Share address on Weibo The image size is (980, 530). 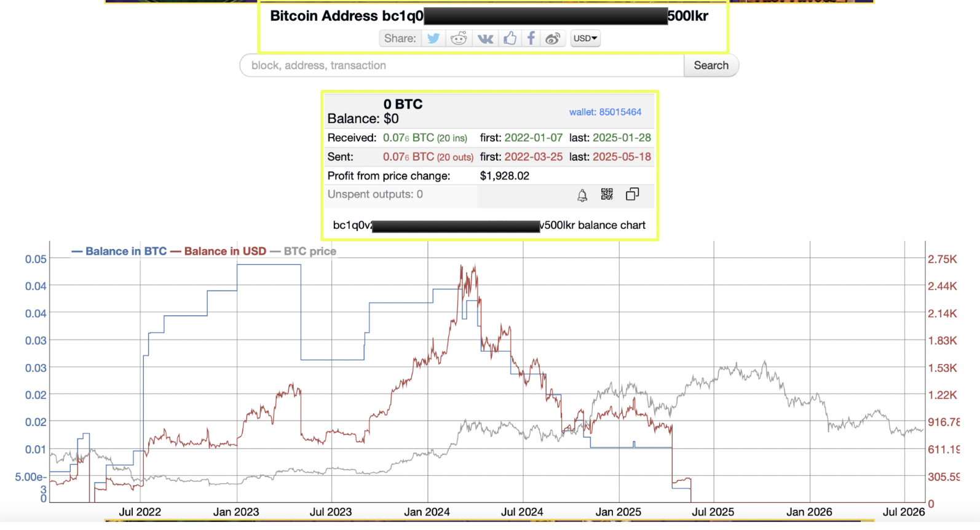pos(553,38)
